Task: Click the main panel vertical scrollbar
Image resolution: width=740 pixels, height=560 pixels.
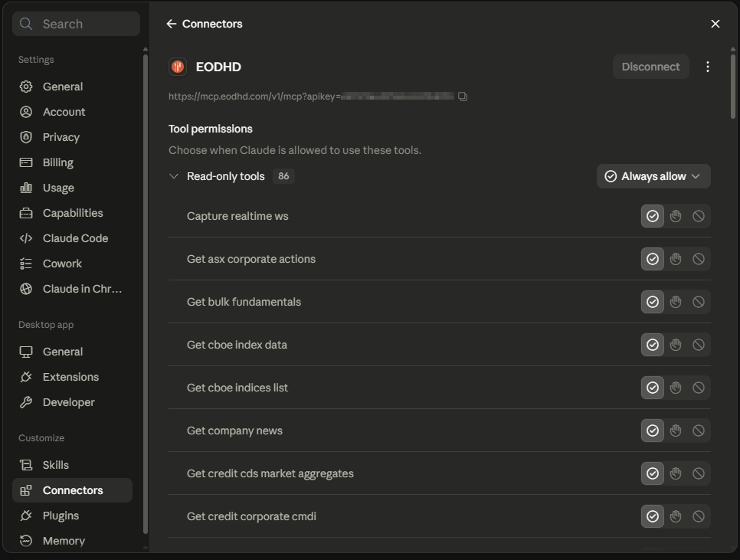Action: tap(733, 87)
